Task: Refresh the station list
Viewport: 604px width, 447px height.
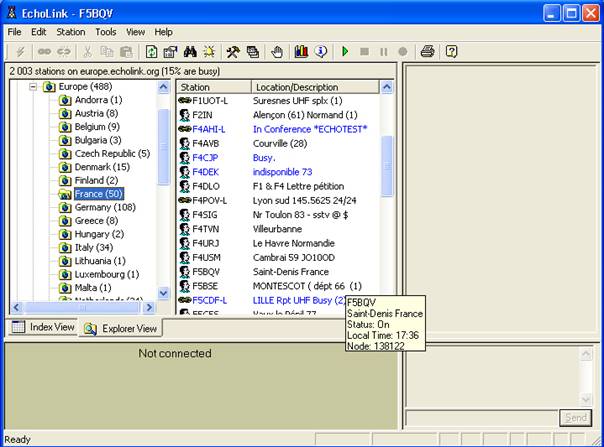Action: 151,52
